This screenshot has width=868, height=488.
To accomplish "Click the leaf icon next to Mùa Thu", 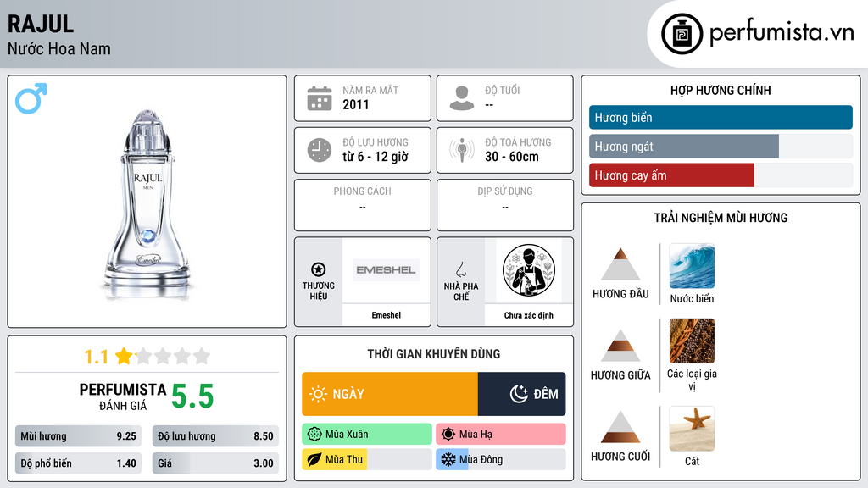I will click(314, 460).
